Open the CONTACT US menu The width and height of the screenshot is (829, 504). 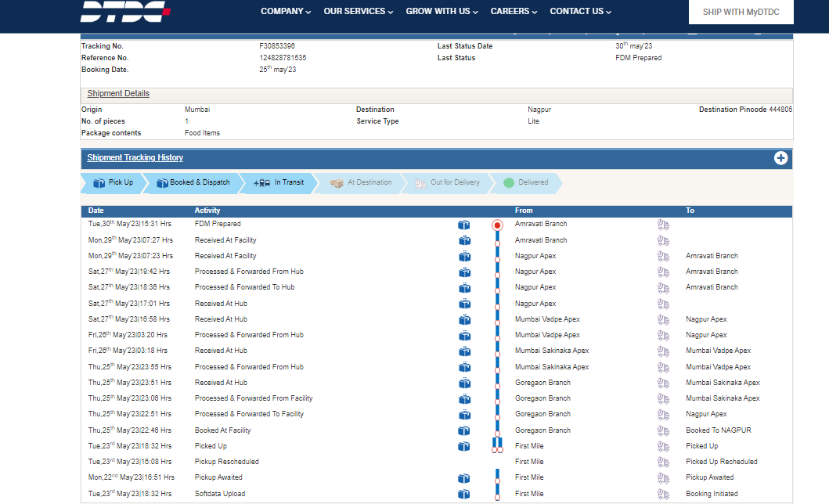pos(580,12)
